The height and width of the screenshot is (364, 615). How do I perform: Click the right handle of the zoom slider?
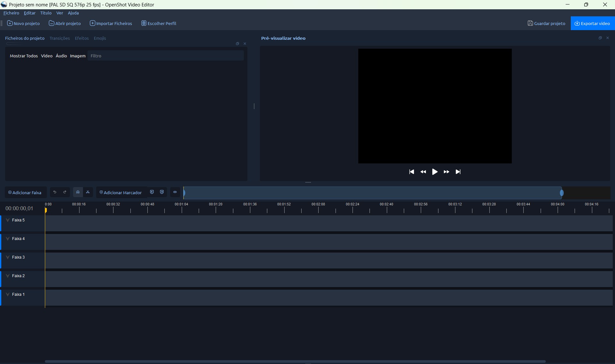(x=561, y=193)
